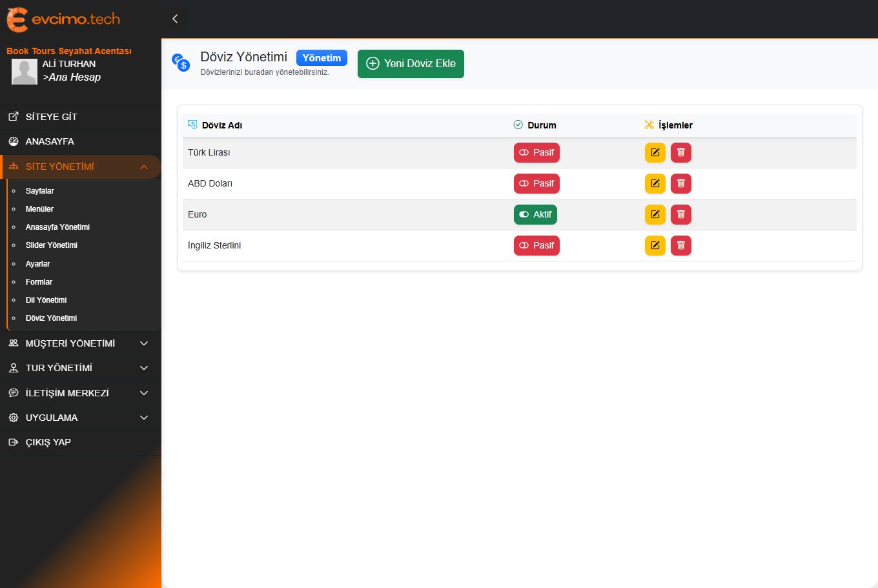Image resolution: width=878 pixels, height=588 pixels.
Task: Delete the İngiliz Sterlini currency
Action: (680, 246)
